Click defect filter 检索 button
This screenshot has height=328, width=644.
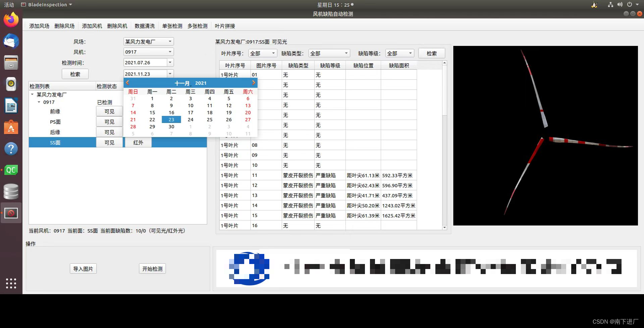[x=432, y=53]
